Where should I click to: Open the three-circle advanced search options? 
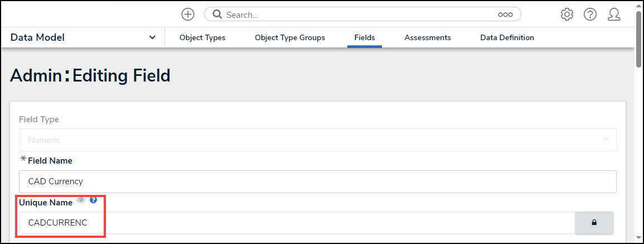(505, 15)
